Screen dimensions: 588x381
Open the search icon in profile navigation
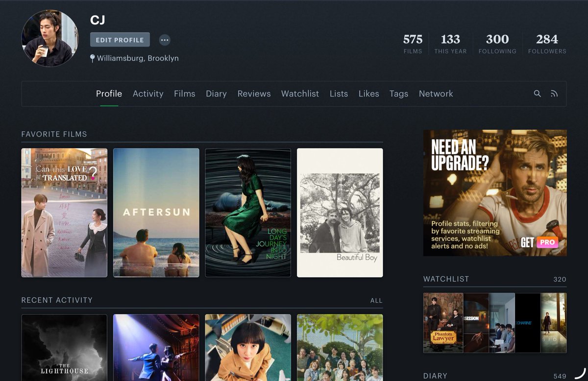click(538, 94)
